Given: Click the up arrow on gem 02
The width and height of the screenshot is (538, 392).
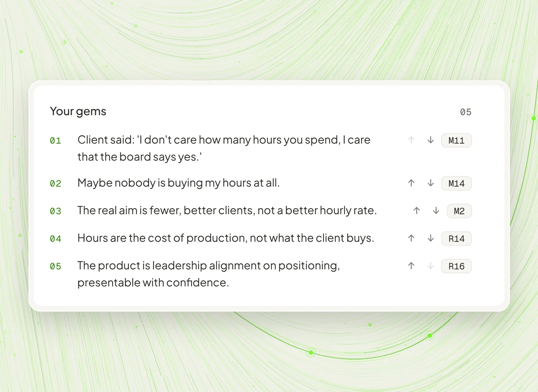Looking at the screenshot, I should 411,183.
